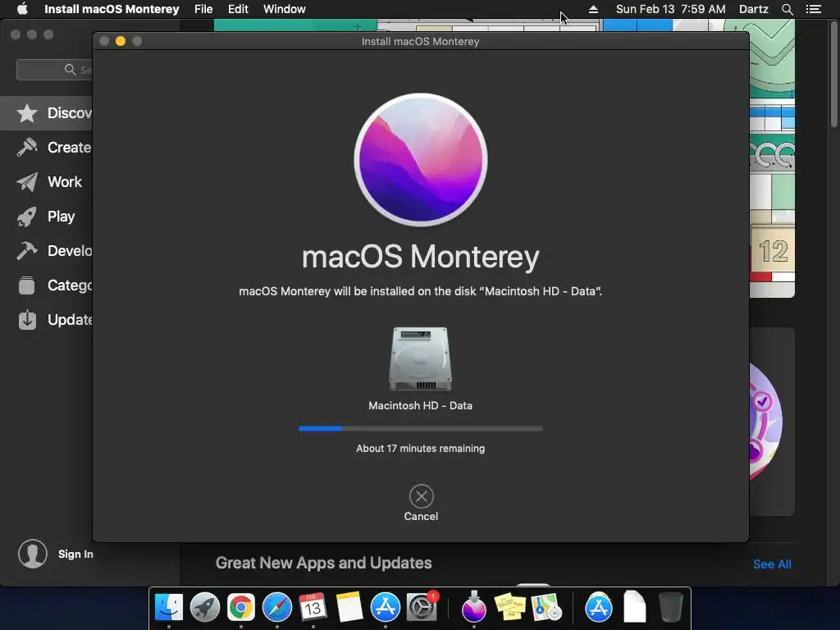The image size is (840, 630).
Task: Open System Preferences from the Dock
Action: 422,607
